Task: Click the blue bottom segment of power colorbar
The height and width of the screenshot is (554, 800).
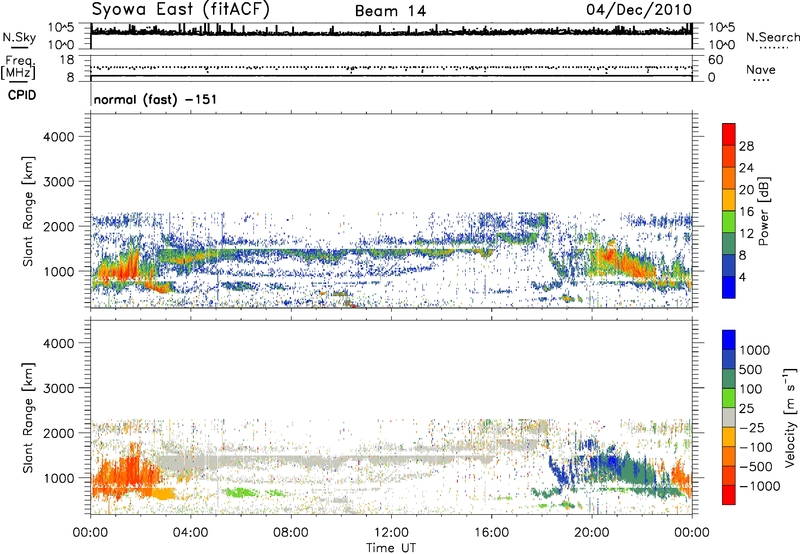Action: 729,287
